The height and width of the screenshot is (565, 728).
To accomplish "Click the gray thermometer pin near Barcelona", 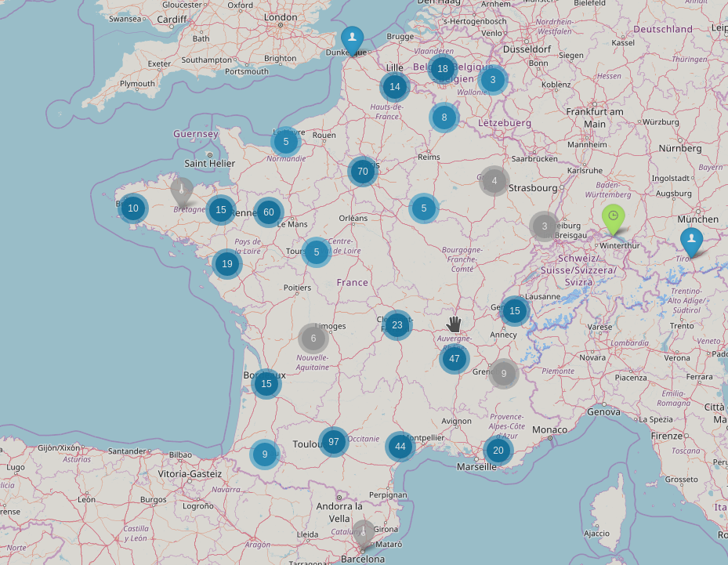I will click(363, 534).
